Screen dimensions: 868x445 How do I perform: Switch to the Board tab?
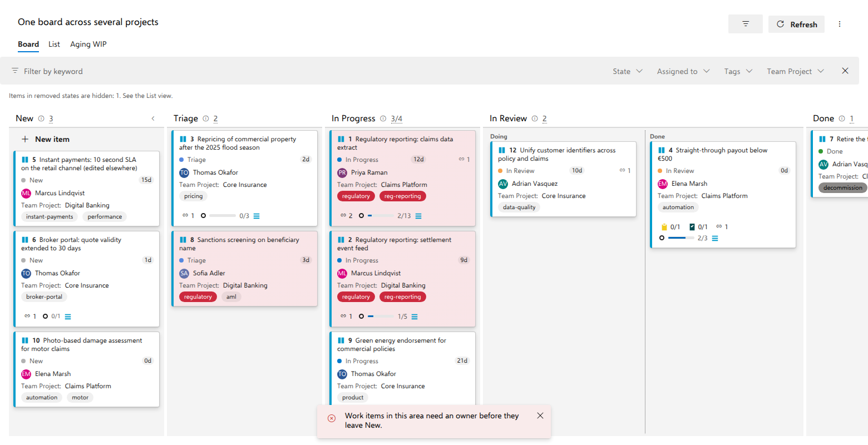[28, 44]
